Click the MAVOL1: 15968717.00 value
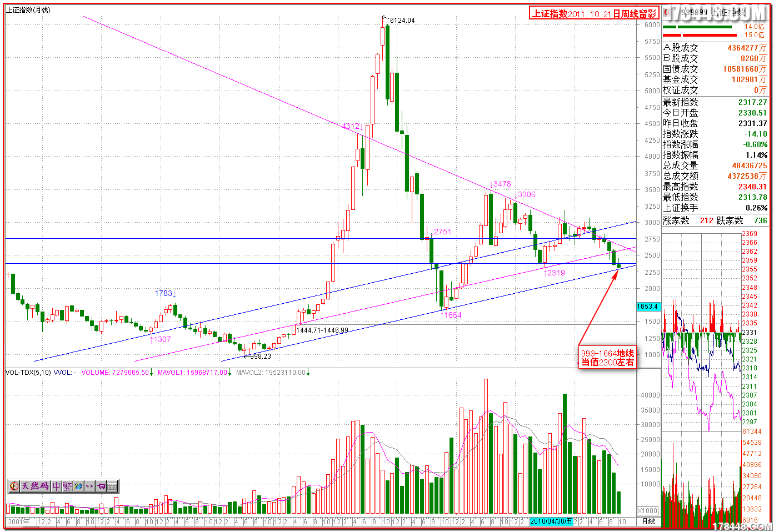Viewport: 774px width, 532px height. pos(194,373)
